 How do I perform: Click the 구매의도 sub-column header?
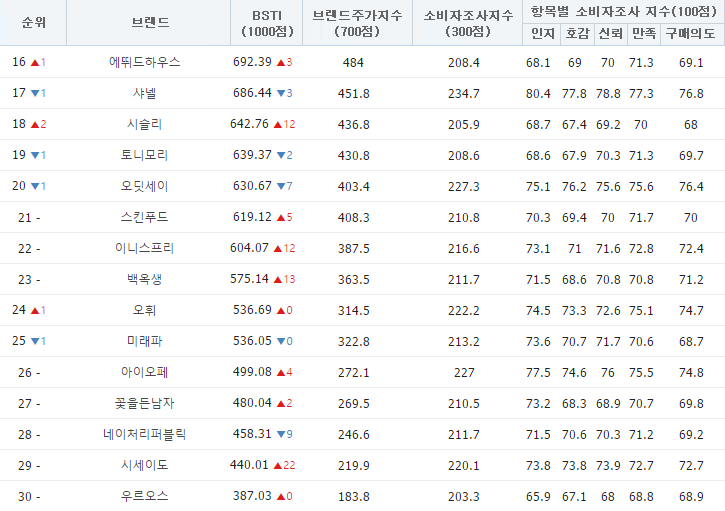(690, 33)
